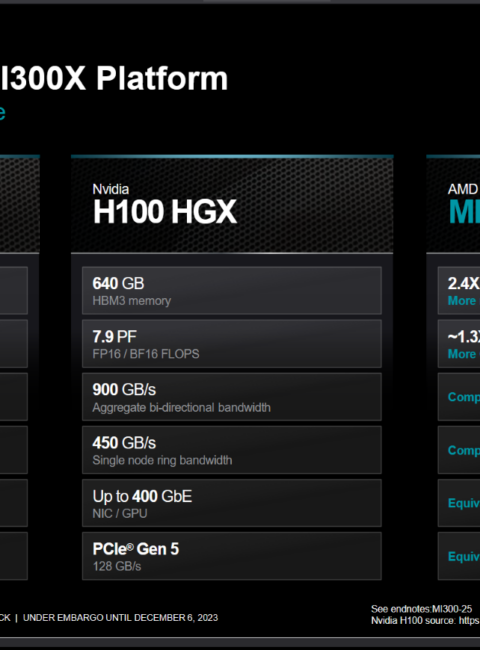Click the 'Nvidia' label above H100 HGX
This screenshot has height=650, width=480.
coord(111,189)
